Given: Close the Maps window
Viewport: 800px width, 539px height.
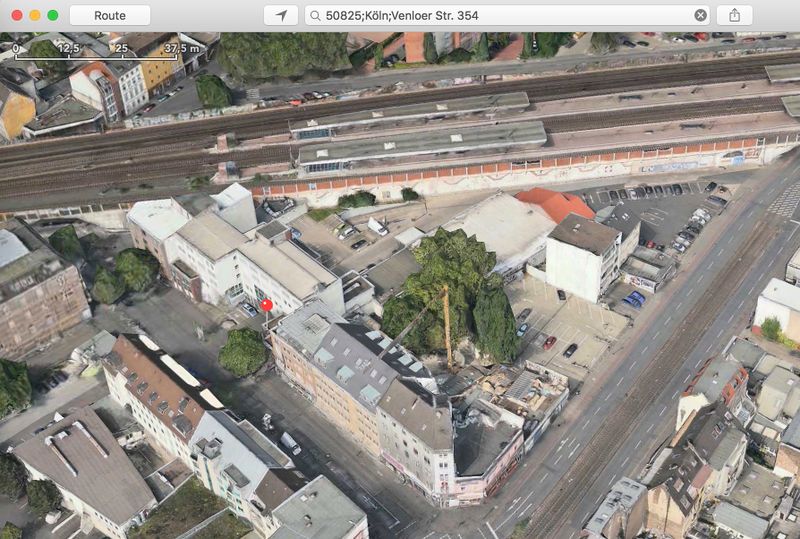Looking at the screenshot, I should click(x=15, y=15).
